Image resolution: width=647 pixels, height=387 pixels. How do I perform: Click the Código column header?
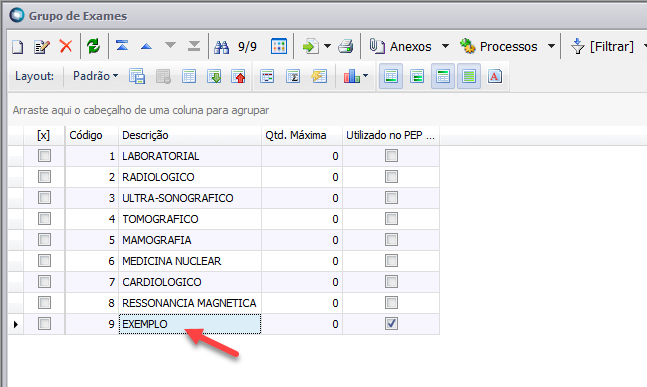[92, 135]
